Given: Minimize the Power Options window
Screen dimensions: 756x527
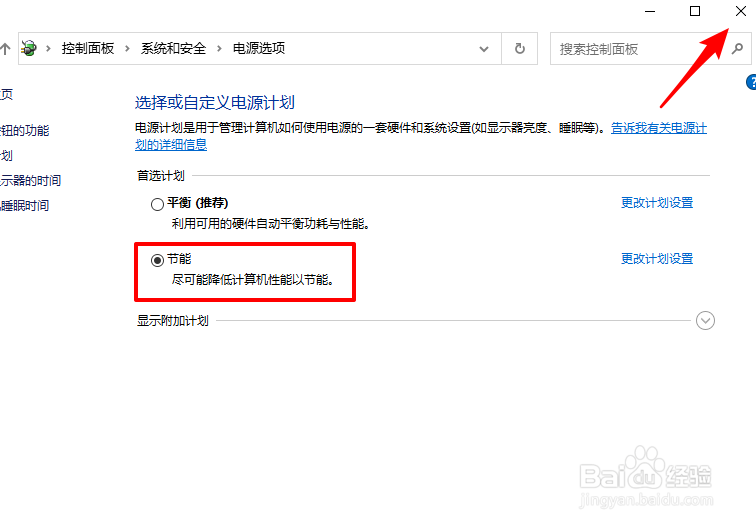Looking at the screenshot, I should coord(650,11).
